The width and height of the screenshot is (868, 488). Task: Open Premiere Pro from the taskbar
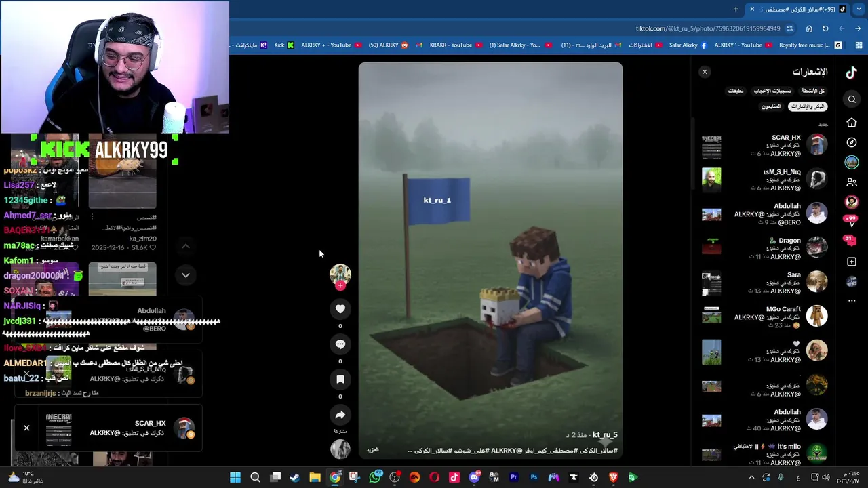click(514, 477)
